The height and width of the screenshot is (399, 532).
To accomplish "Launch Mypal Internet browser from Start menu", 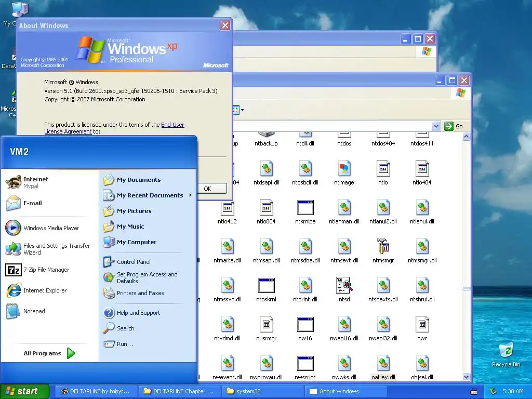I will click(x=49, y=182).
